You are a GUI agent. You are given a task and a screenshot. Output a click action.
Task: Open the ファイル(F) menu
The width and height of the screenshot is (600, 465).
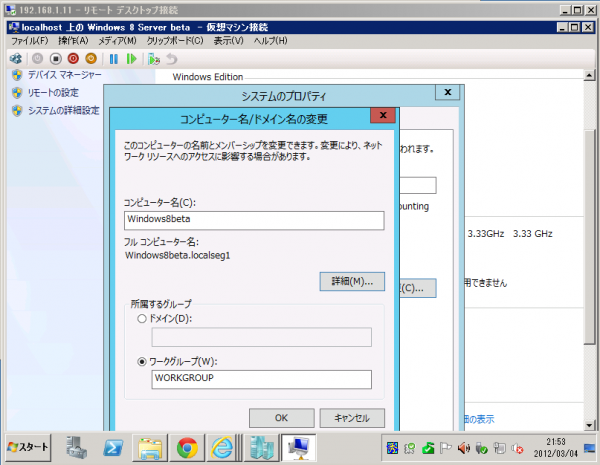pyautogui.click(x=29, y=41)
